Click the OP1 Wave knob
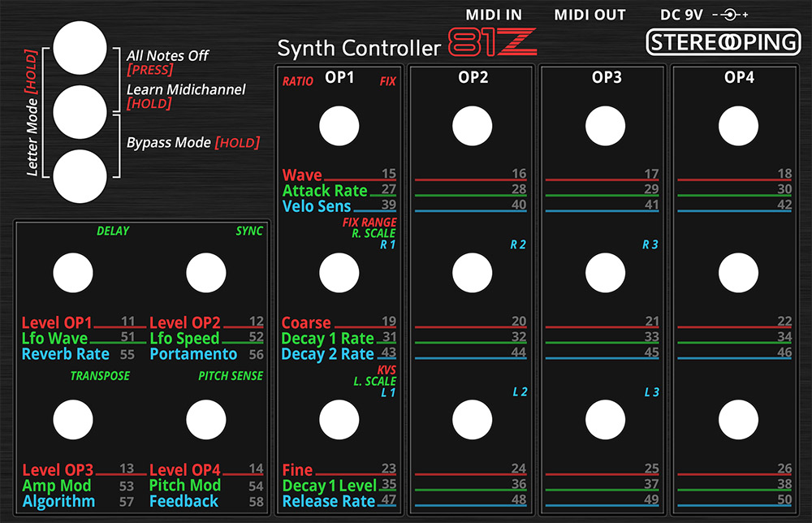 click(x=339, y=126)
